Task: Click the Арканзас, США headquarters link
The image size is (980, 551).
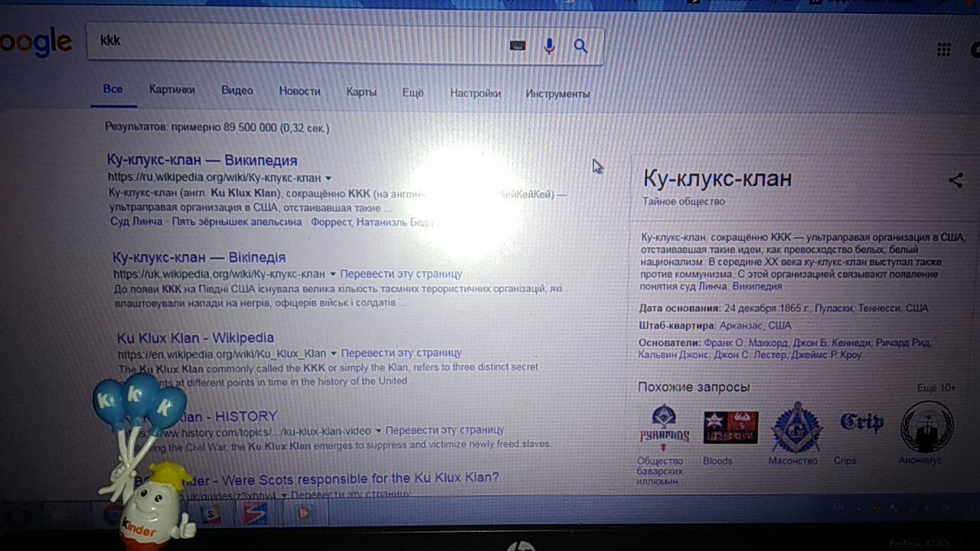Action: (x=756, y=326)
